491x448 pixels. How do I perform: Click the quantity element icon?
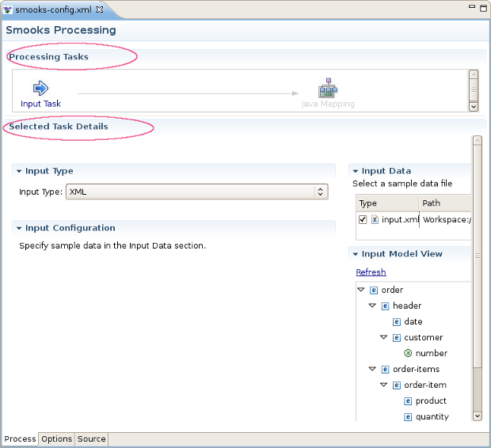coord(408,416)
